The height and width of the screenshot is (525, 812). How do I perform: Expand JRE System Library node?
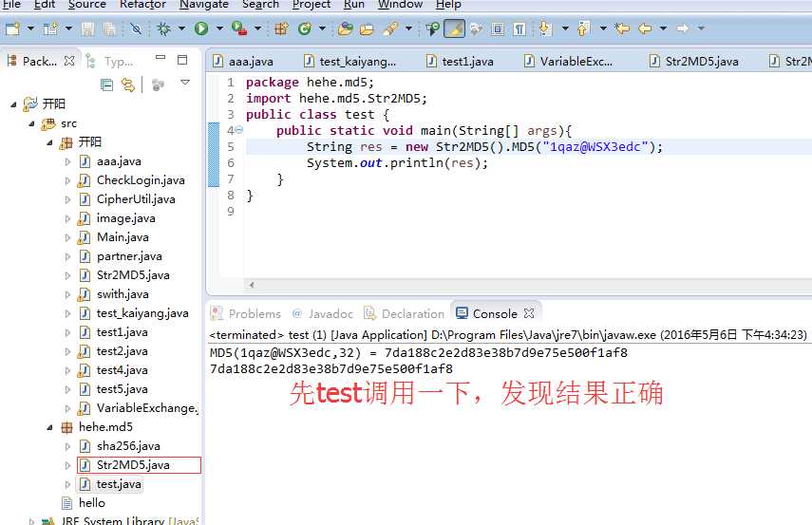coord(31,521)
